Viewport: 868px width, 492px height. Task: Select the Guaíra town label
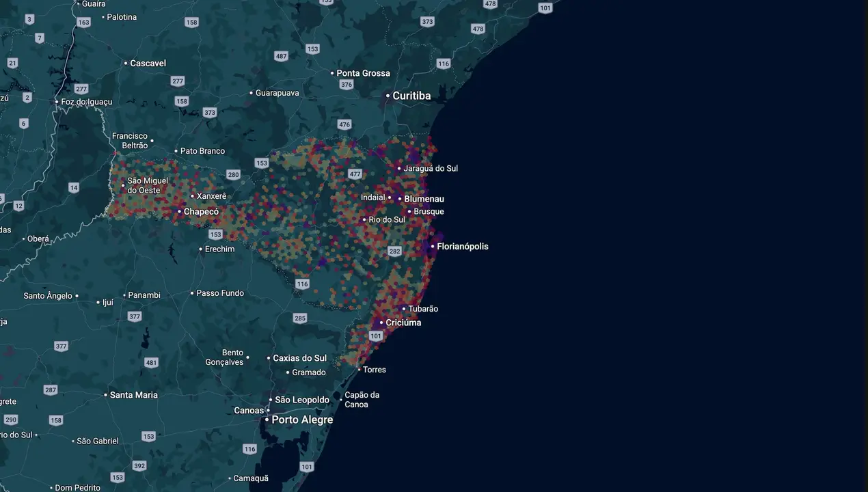point(93,3)
